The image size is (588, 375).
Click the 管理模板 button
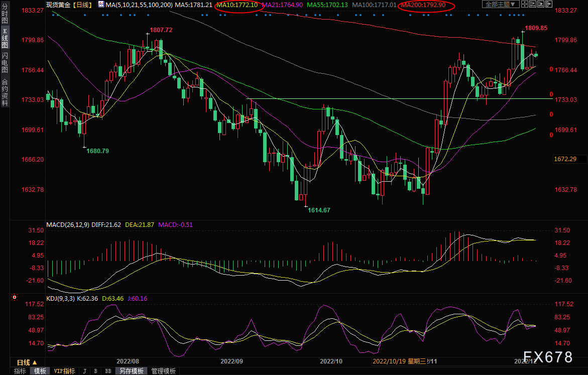coord(164,371)
